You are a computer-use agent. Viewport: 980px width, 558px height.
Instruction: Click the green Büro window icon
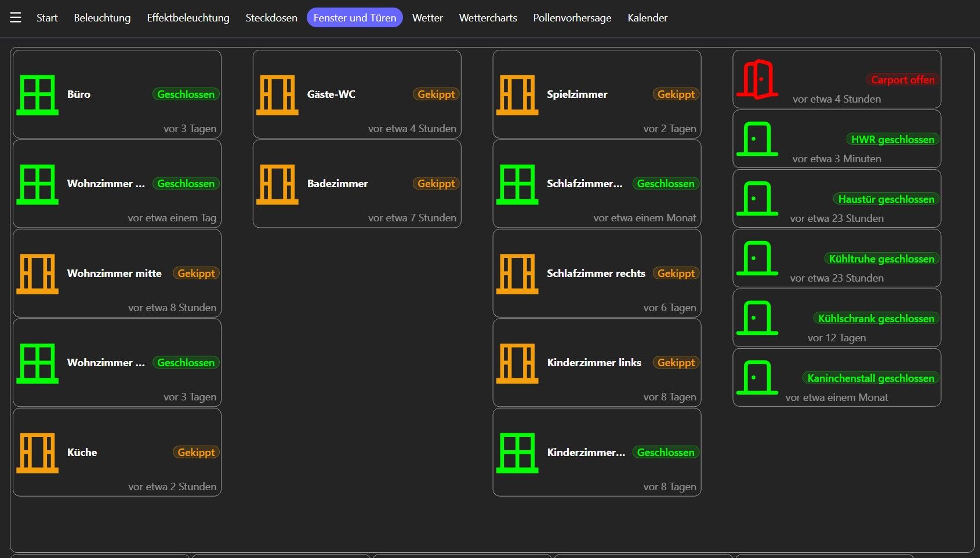38,94
